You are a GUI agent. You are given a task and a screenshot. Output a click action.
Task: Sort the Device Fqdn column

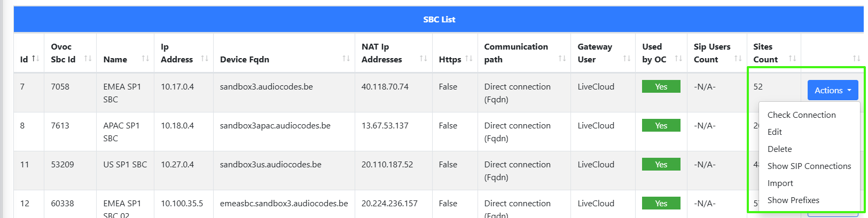346,59
